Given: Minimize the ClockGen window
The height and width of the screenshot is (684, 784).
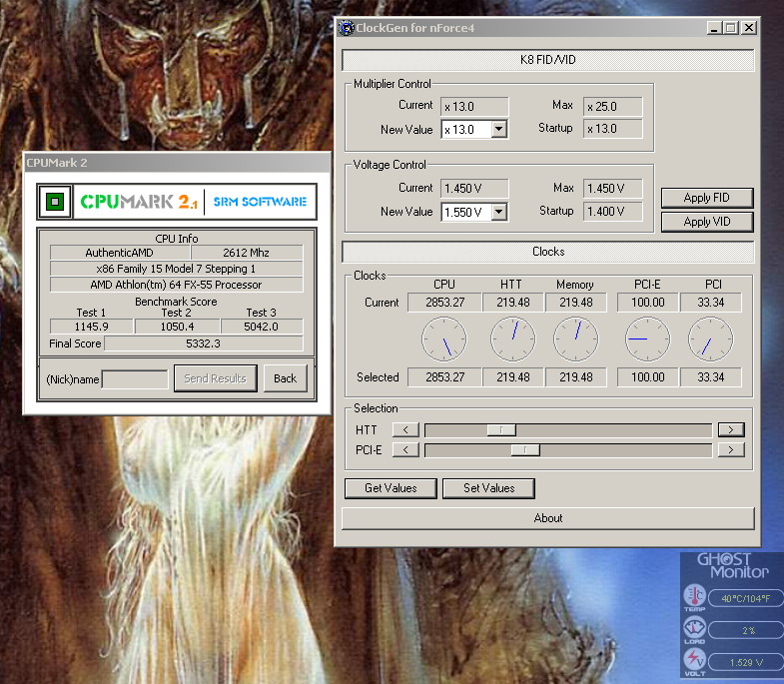Looking at the screenshot, I should [x=714, y=28].
